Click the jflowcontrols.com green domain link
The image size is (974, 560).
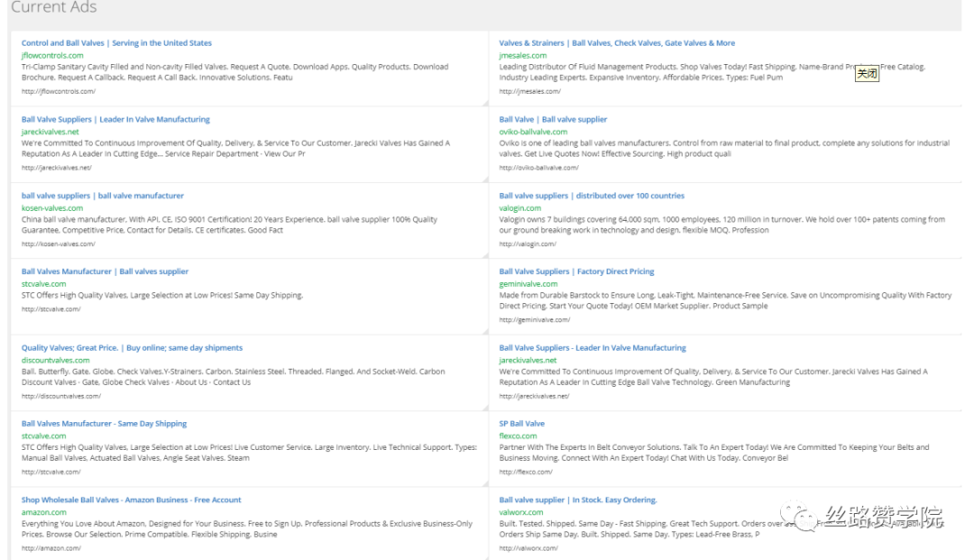pos(52,56)
